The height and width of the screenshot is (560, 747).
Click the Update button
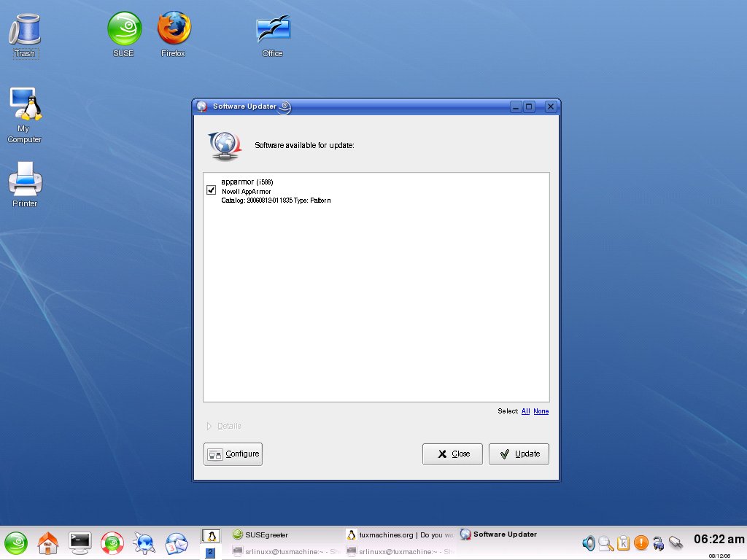pyautogui.click(x=519, y=454)
